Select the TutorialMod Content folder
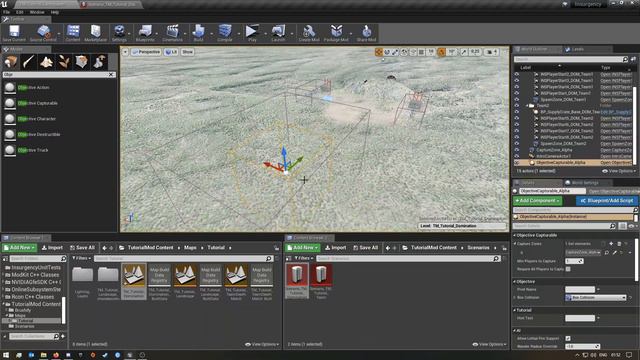The image size is (640, 360). click(x=33, y=304)
